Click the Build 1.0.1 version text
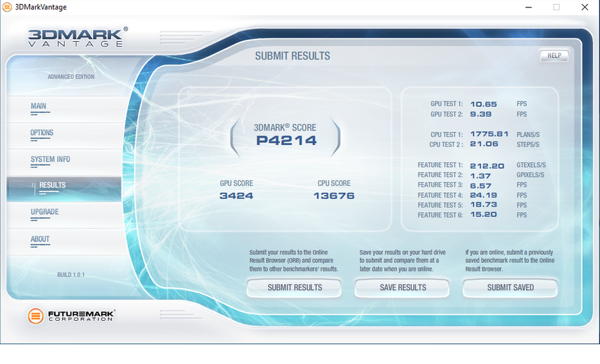Screen dimensions: 600x364 click(x=70, y=275)
